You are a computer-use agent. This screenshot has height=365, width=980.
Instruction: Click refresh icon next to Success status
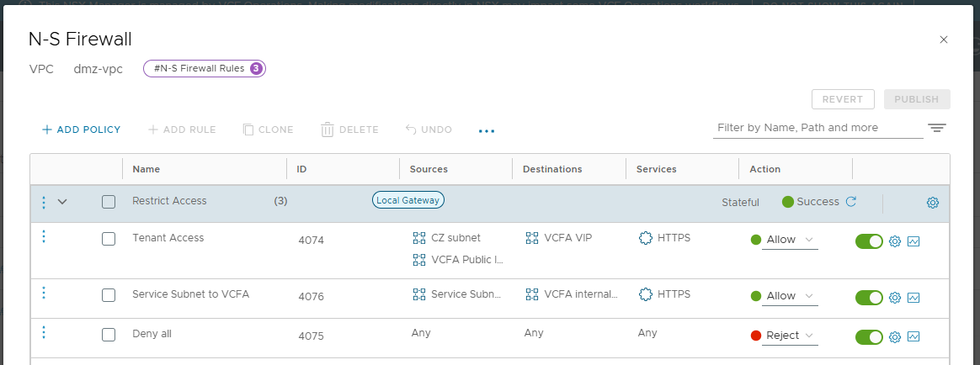[850, 202]
